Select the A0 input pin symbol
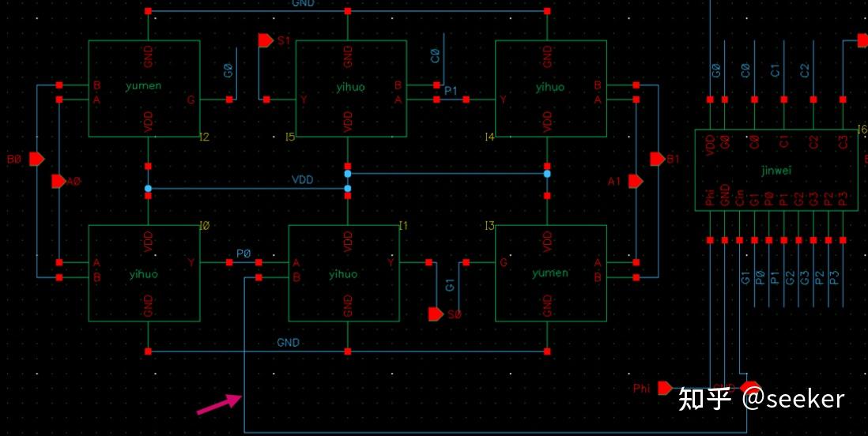This screenshot has height=436, width=868. (x=58, y=182)
